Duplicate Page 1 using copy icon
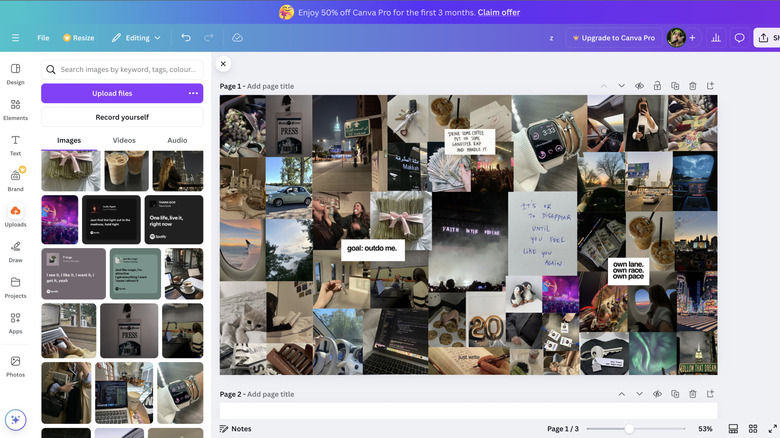Image resolution: width=780 pixels, height=438 pixels. (675, 86)
